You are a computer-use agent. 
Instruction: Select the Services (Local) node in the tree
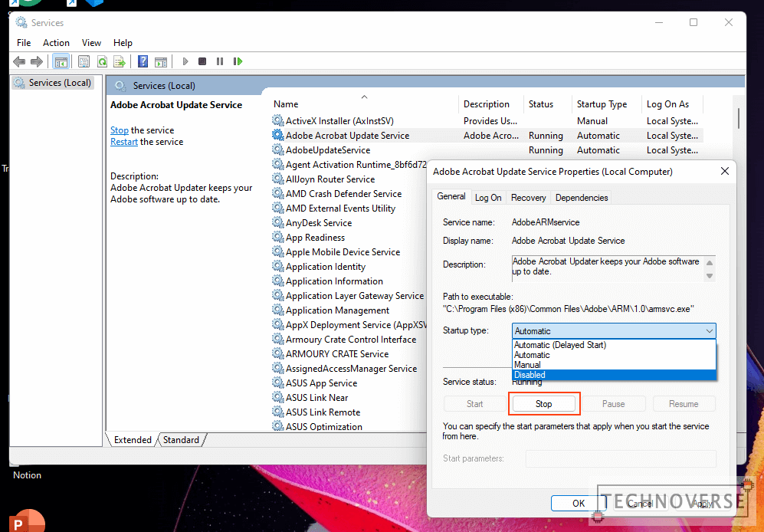pos(53,83)
